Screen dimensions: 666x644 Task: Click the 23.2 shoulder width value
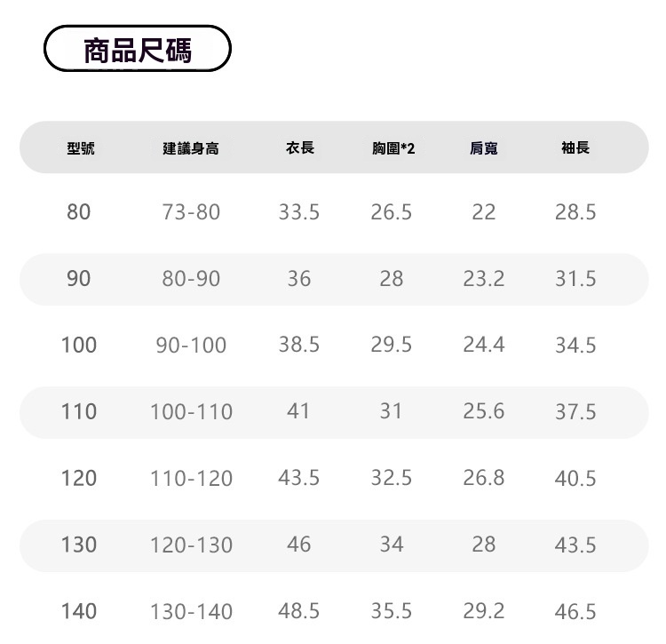(x=483, y=279)
